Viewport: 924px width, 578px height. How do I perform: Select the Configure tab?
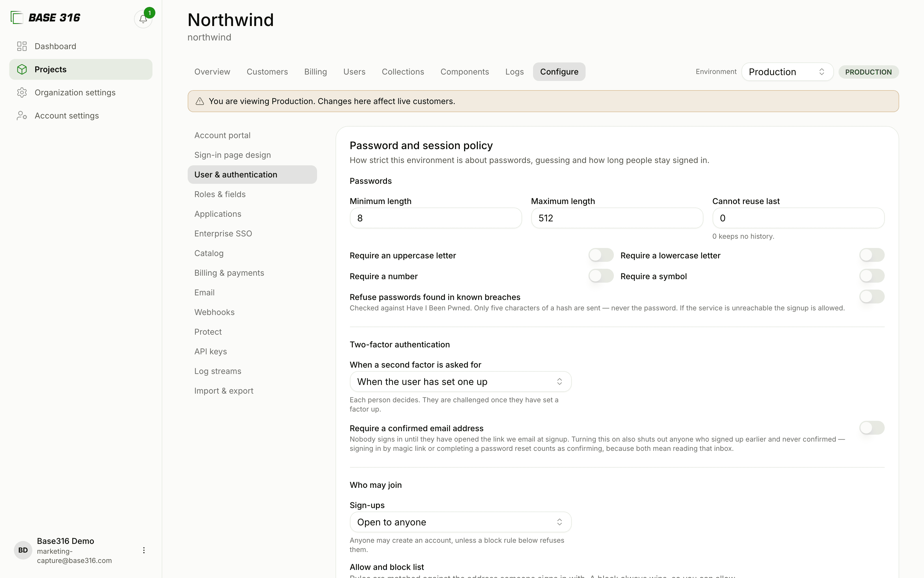(559, 72)
